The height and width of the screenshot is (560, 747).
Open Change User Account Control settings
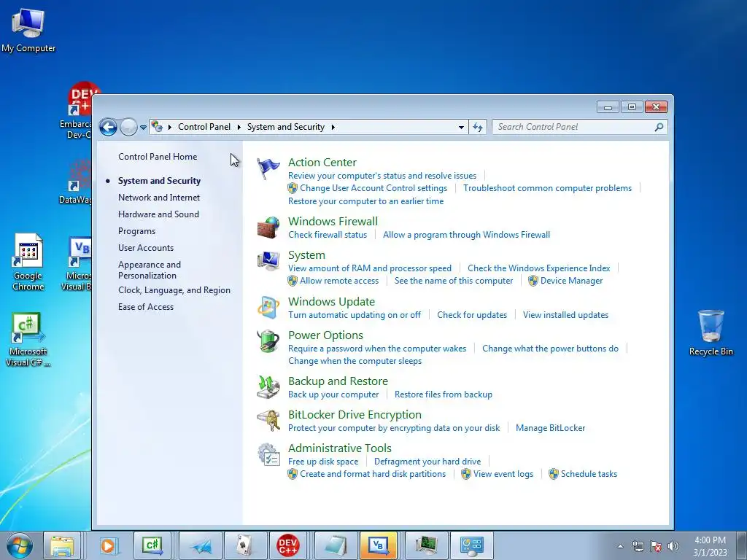click(373, 188)
